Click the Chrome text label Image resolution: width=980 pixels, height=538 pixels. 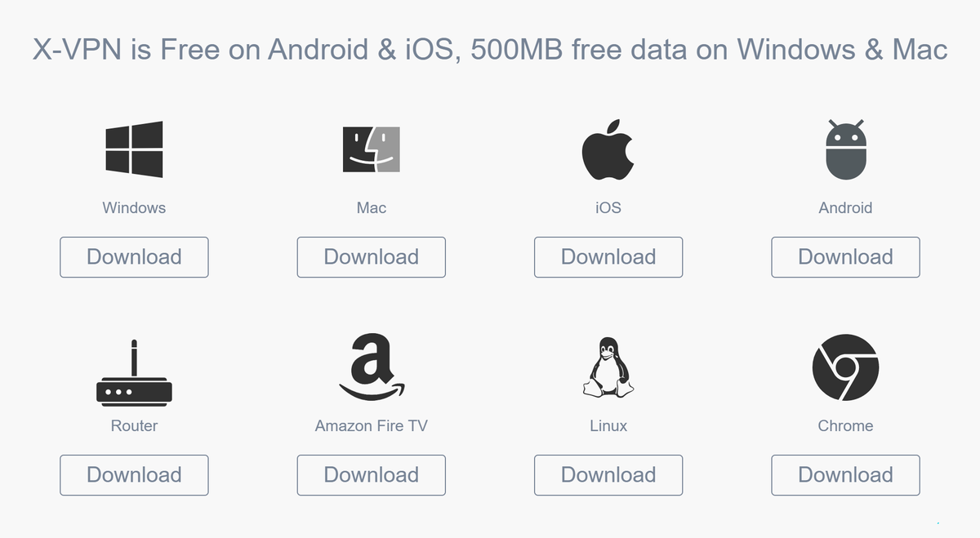(845, 425)
